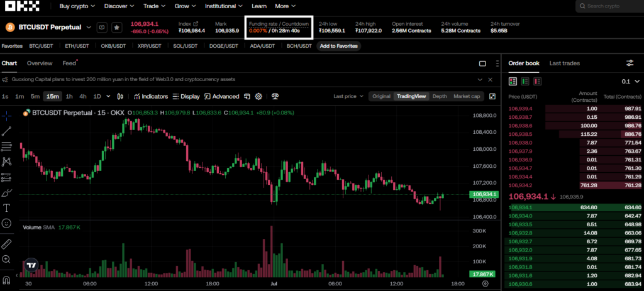Click the OKX logo

tap(22, 6)
